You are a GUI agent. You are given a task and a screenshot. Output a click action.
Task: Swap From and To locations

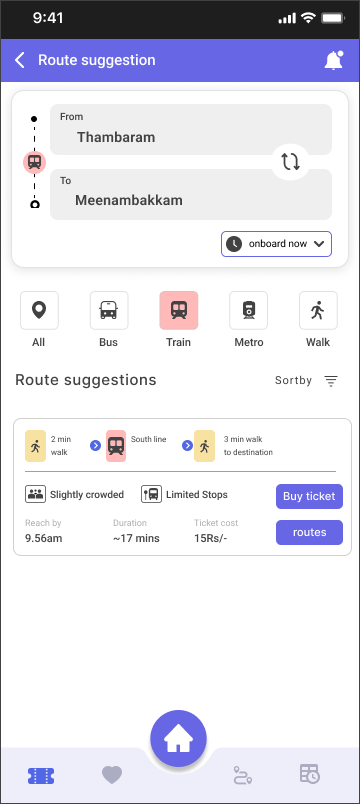(290, 162)
